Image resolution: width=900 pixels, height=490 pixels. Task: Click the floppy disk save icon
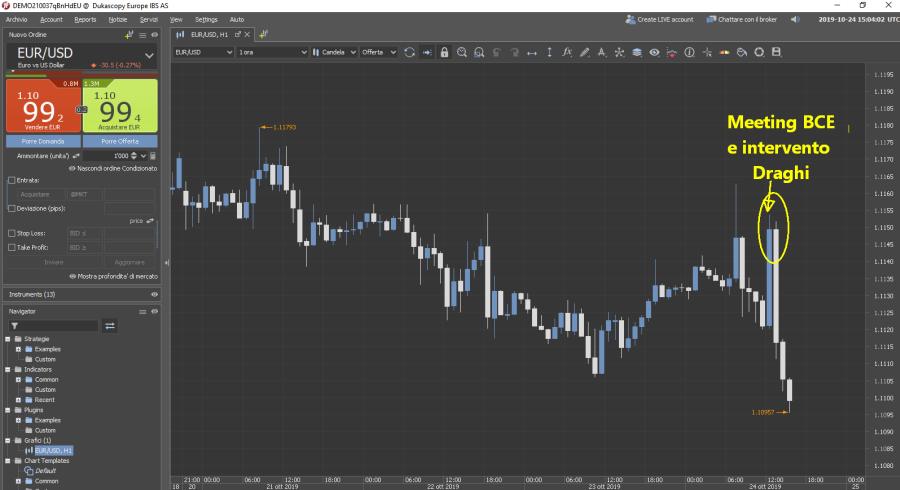tap(776, 52)
